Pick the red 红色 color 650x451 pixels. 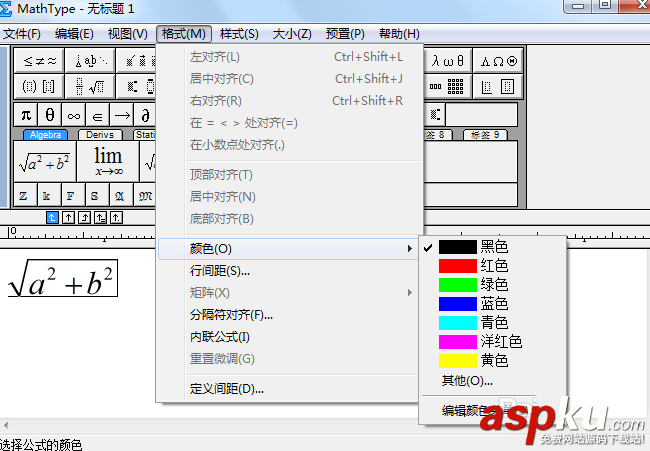493,266
